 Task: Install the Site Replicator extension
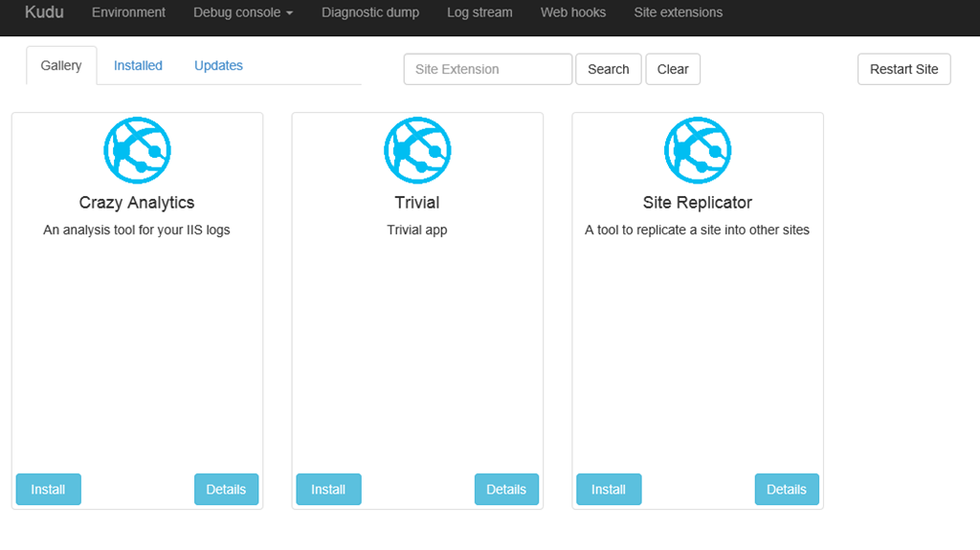click(x=609, y=489)
